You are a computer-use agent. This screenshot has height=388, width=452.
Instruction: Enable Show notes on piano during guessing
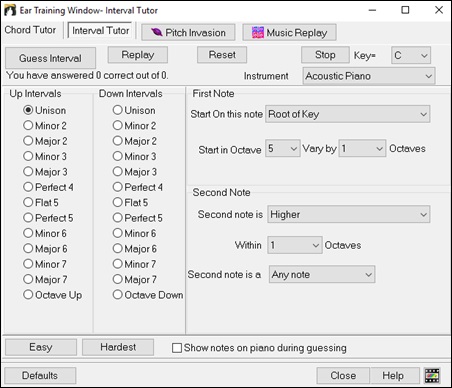[259, 348]
